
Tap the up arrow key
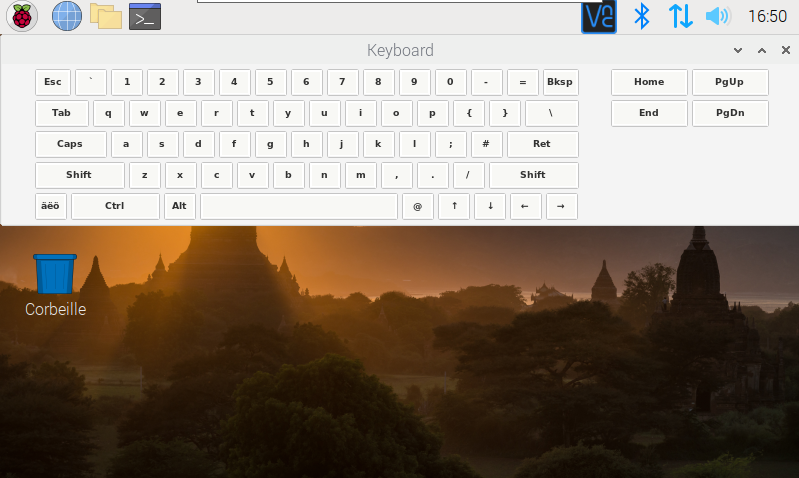click(x=454, y=206)
